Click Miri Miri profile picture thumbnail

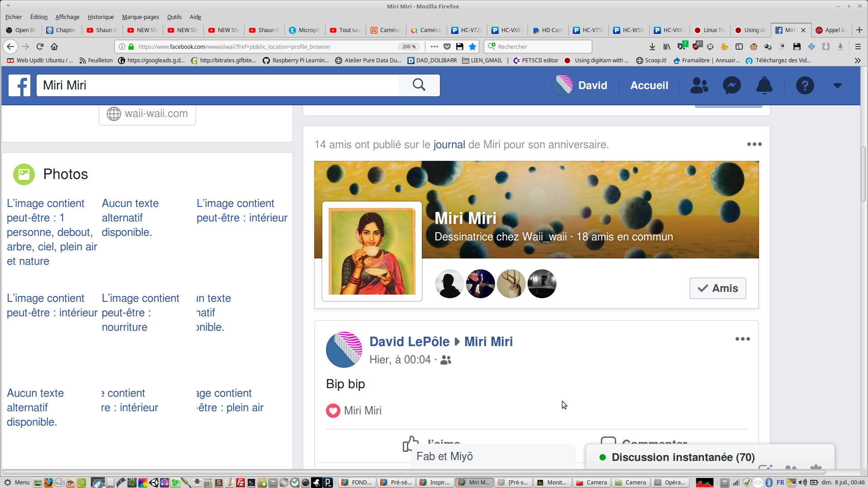click(372, 251)
